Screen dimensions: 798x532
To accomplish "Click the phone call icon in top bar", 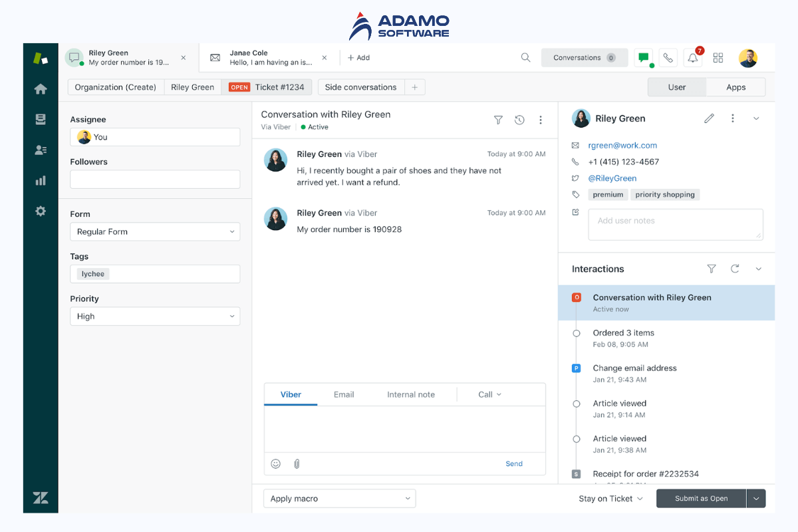I will pos(668,58).
